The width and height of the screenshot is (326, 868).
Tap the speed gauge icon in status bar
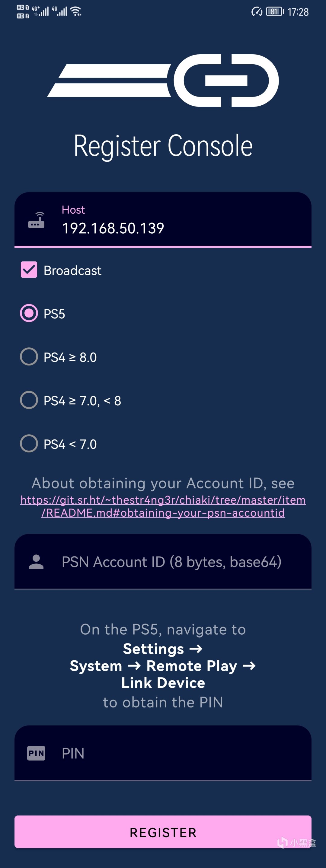(257, 12)
